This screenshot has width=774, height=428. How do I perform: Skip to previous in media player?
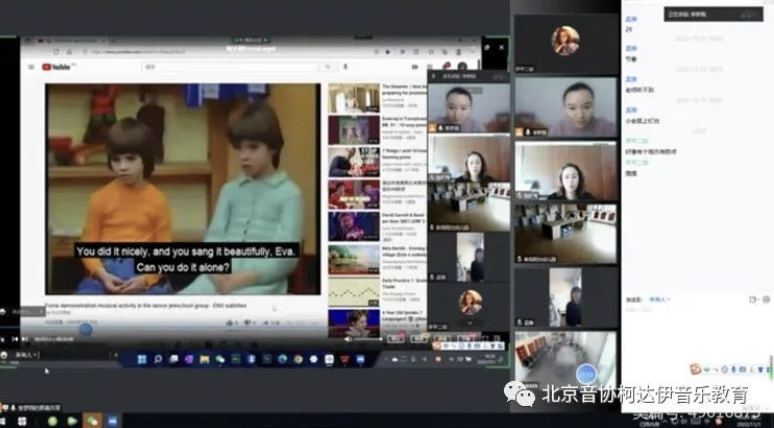click(x=15, y=339)
